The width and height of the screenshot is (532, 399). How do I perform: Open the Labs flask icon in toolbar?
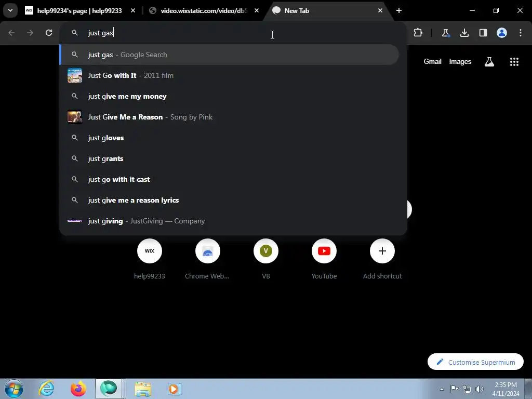click(x=445, y=33)
